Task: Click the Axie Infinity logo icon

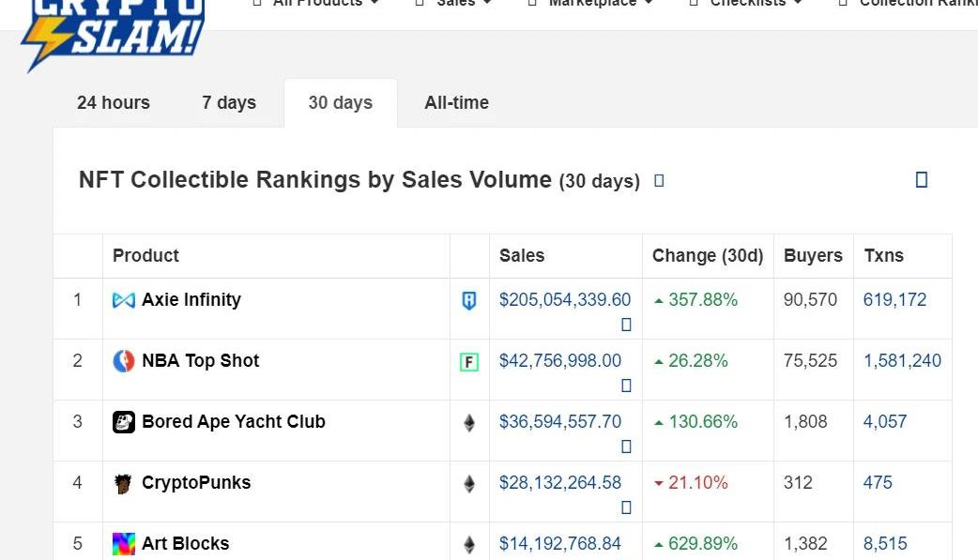Action: (x=124, y=300)
